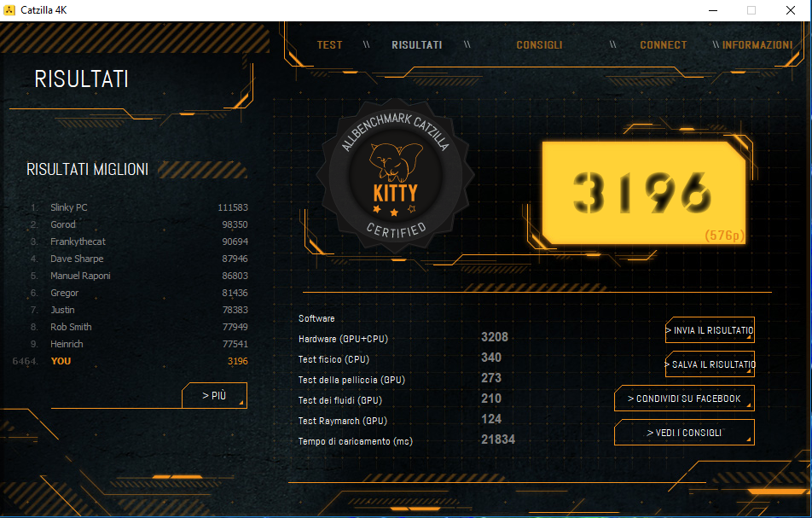
Task: Click Test fisico (CPU) label
Action: click(333, 359)
